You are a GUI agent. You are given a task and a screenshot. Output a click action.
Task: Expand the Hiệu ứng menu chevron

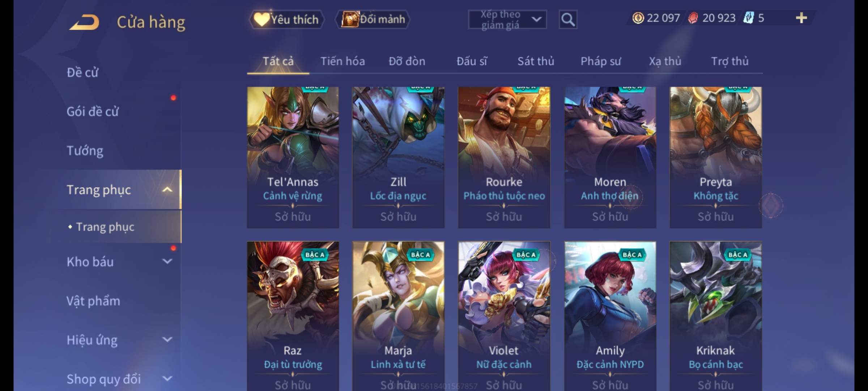click(167, 340)
